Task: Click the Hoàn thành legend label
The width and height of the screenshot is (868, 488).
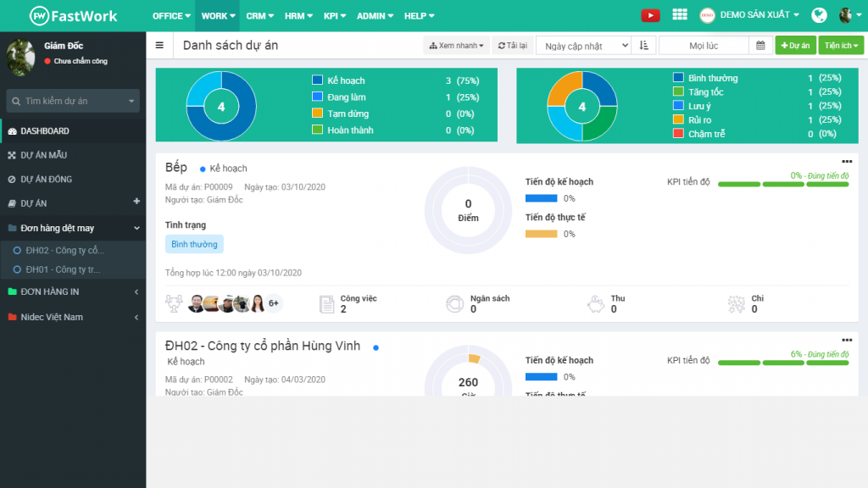Action: [x=350, y=130]
